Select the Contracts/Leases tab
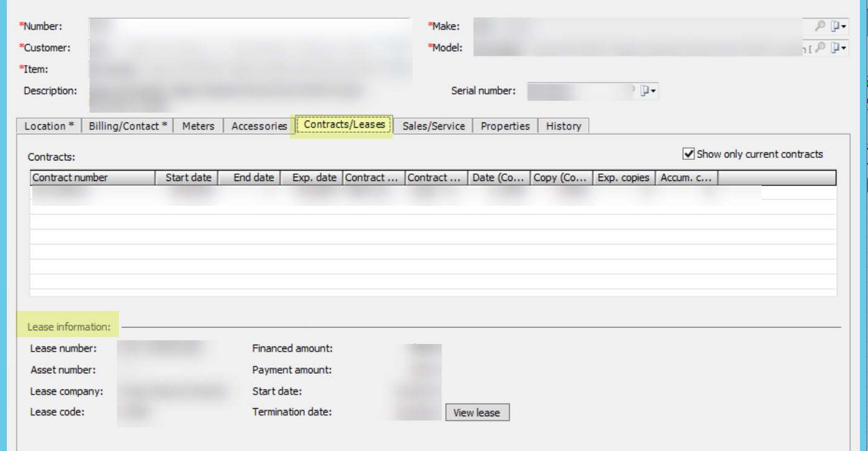Screen dimensions: 868x451 pyautogui.click(x=344, y=124)
